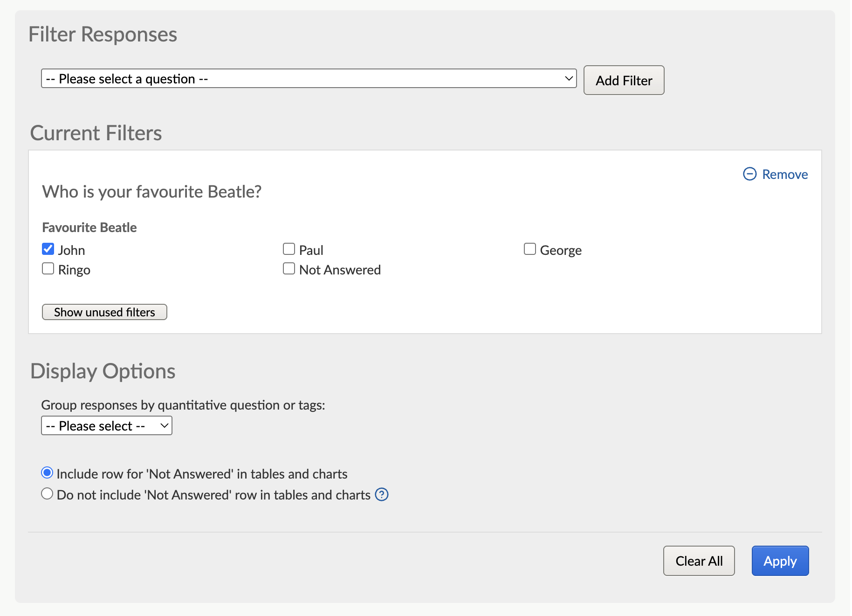The width and height of the screenshot is (852, 616).
Task: Click the Current Filters heading
Action: pos(96,133)
